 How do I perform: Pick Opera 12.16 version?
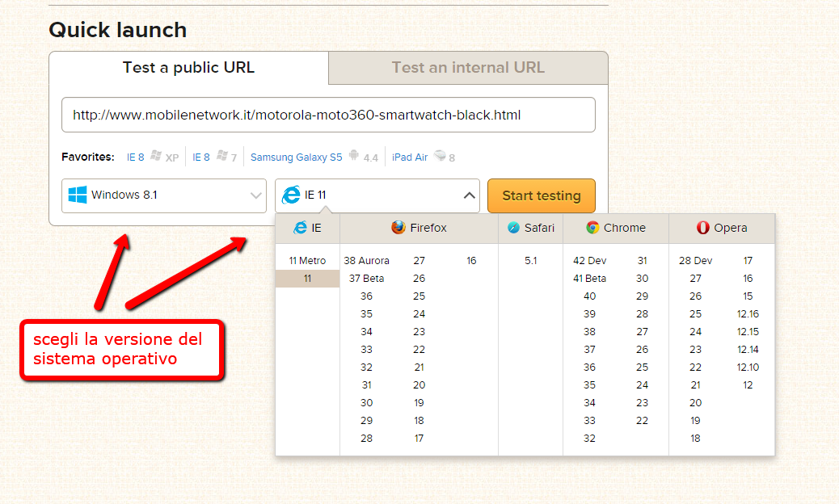pos(748,314)
